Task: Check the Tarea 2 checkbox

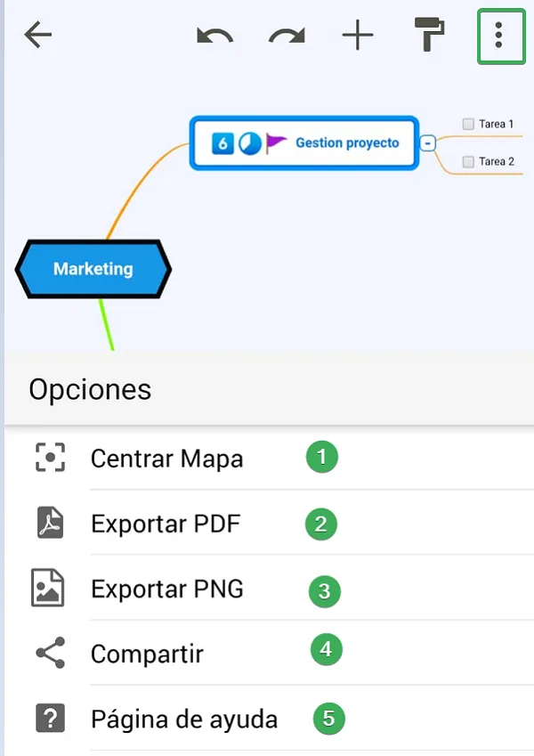Action: click(x=468, y=161)
